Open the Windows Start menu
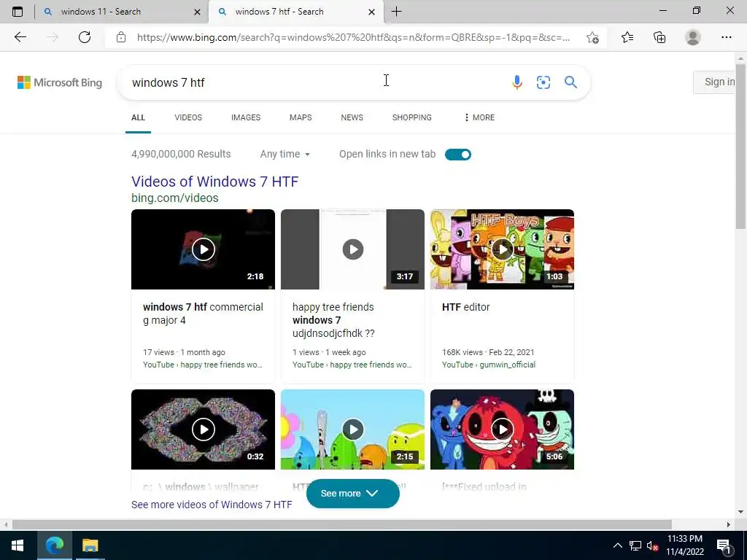 coord(18,545)
